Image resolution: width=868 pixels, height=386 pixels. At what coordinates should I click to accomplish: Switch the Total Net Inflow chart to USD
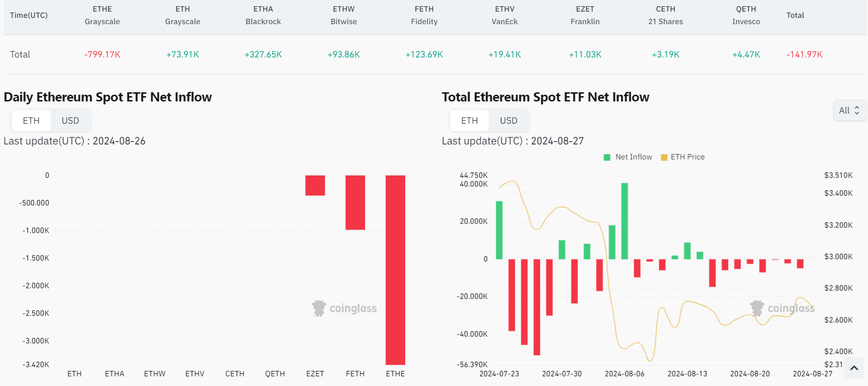click(x=509, y=121)
